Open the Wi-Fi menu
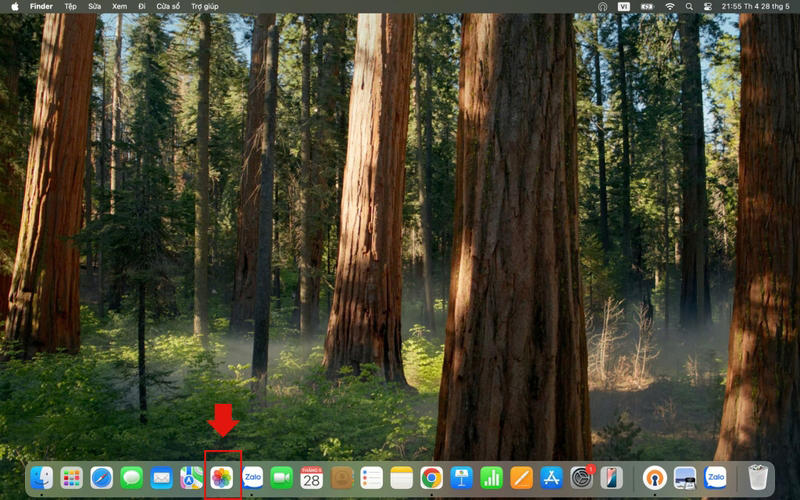Viewport: 800px width, 500px height. [x=670, y=7]
